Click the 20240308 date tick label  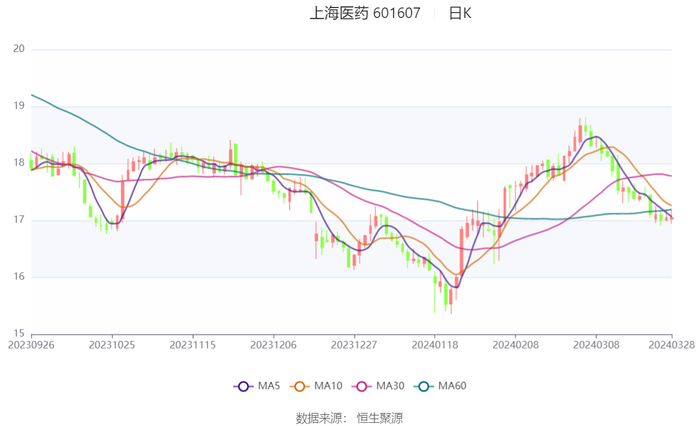(593, 344)
